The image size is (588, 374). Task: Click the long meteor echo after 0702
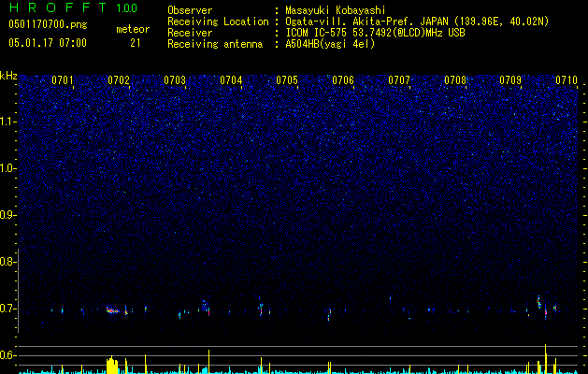113,309
